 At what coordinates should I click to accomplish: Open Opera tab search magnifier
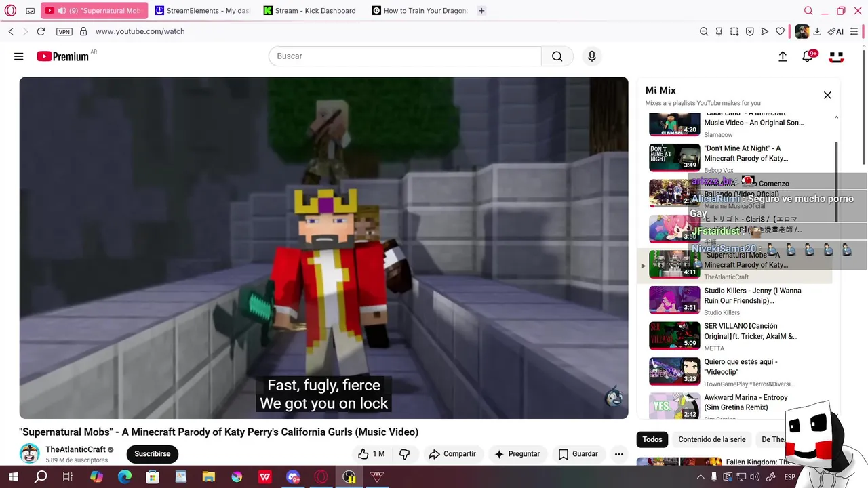point(808,11)
